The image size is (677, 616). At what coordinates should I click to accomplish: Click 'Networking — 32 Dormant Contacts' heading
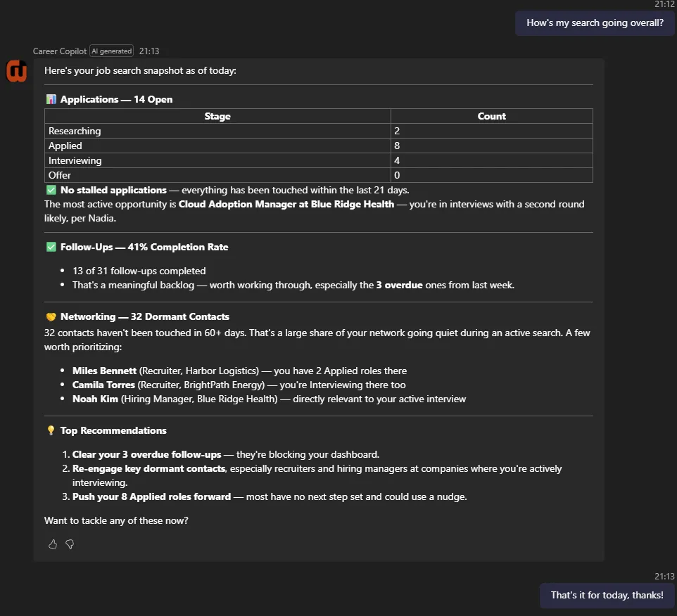click(145, 316)
